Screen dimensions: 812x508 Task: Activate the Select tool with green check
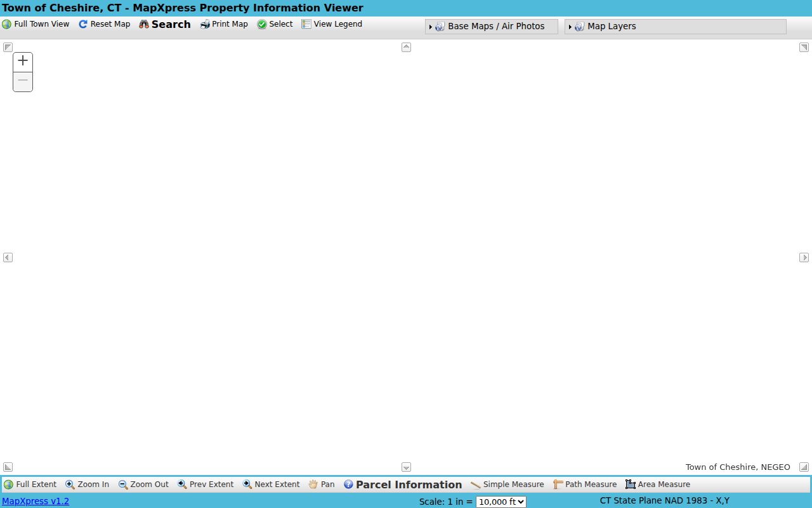[x=275, y=24]
